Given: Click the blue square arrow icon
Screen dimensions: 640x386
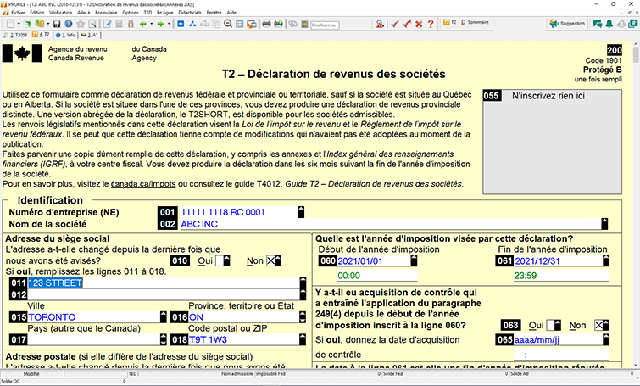Looking at the screenshot, I should click(x=181, y=24).
